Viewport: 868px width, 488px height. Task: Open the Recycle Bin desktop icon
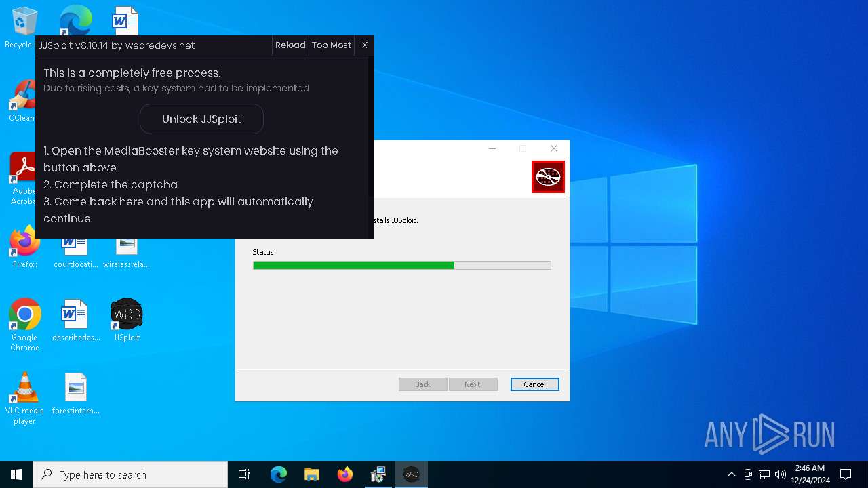tap(24, 28)
